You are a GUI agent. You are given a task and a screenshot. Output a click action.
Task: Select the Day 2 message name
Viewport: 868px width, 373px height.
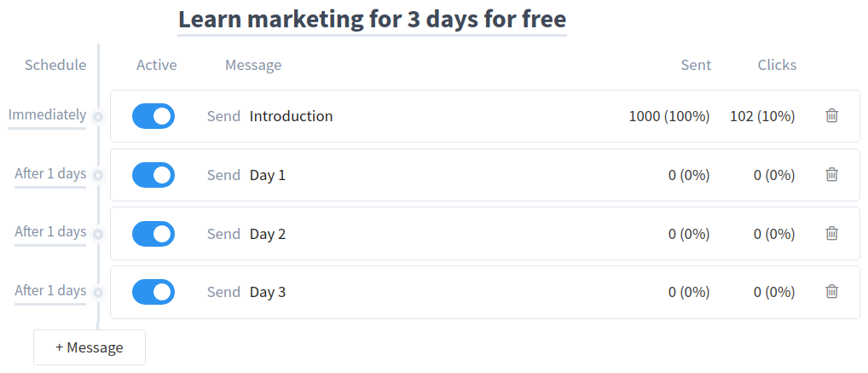pyautogui.click(x=268, y=233)
